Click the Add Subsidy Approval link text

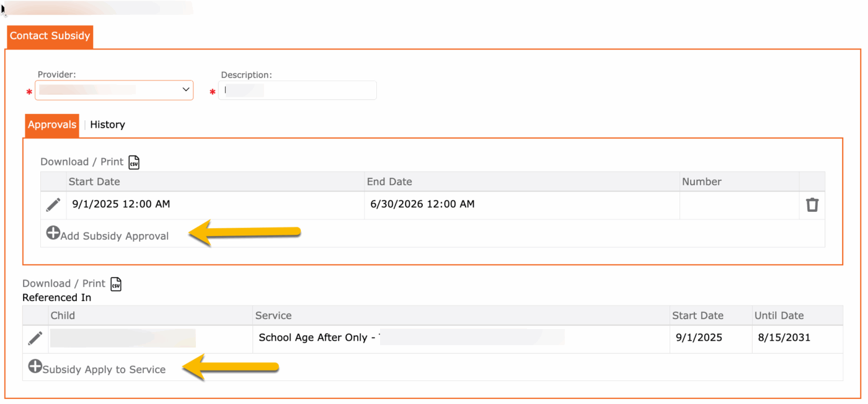coord(115,236)
